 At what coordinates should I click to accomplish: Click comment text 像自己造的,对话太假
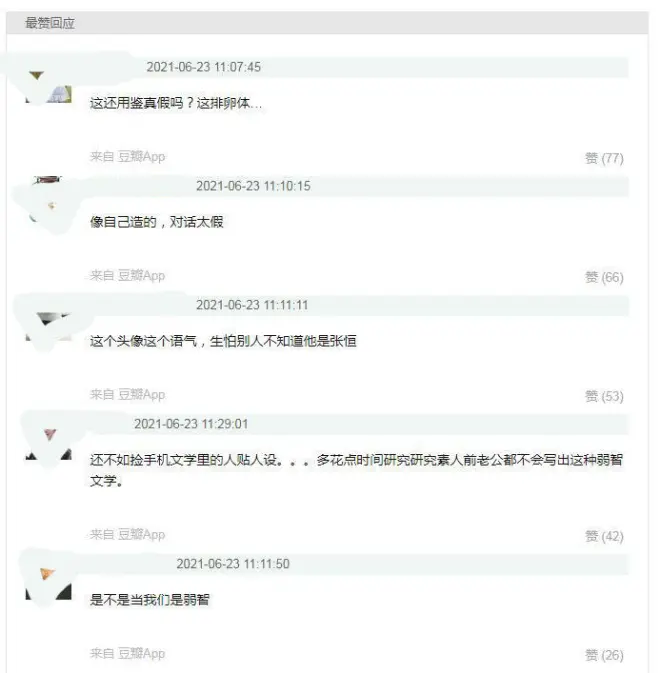157,222
